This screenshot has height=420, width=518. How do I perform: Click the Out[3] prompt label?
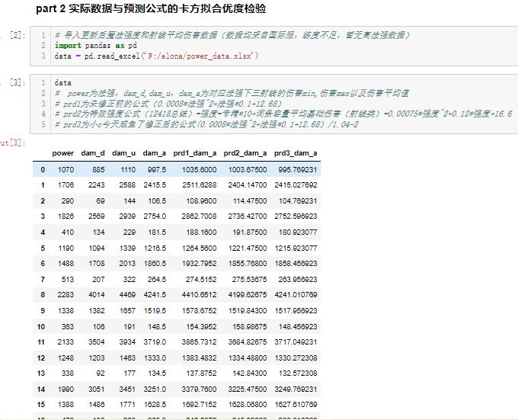click(x=12, y=143)
